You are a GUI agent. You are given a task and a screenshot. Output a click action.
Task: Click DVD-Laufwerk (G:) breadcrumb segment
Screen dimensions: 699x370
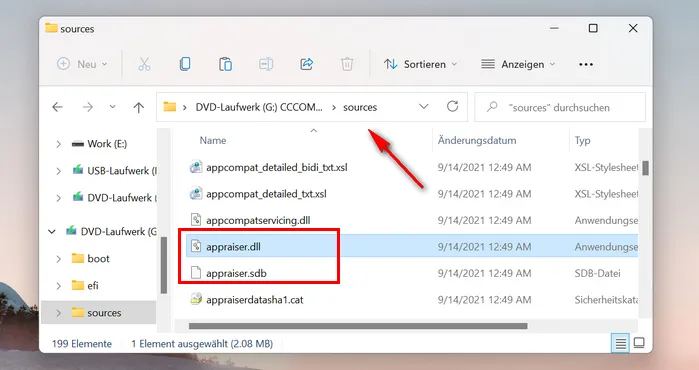click(259, 107)
